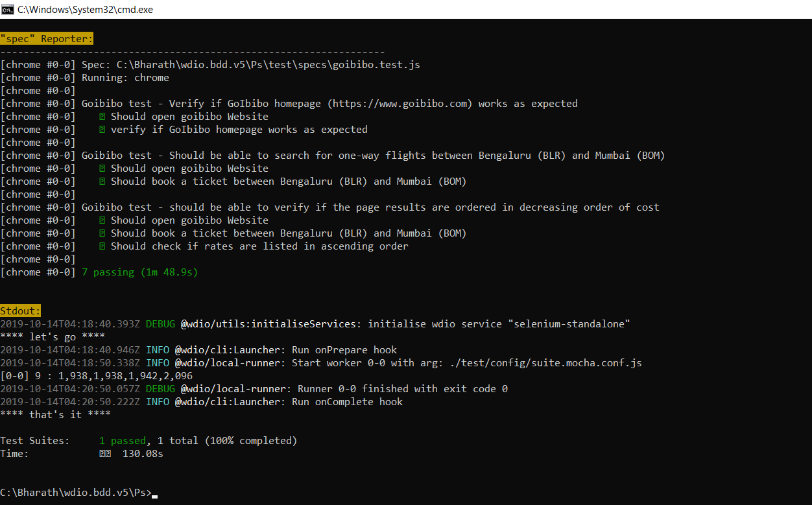Click the "works as expected" suite title line
This screenshot has height=505, width=812.
pyautogui.click(x=329, y=104)
